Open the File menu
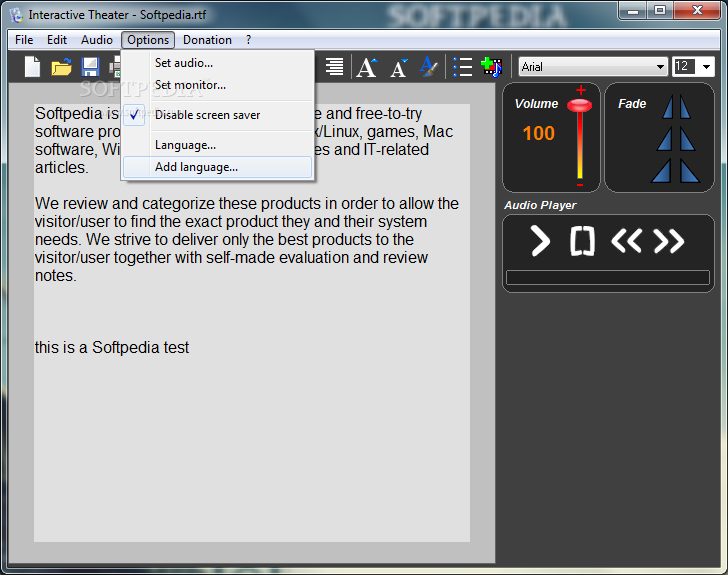728x575 pixels. (x=24, y=40)
